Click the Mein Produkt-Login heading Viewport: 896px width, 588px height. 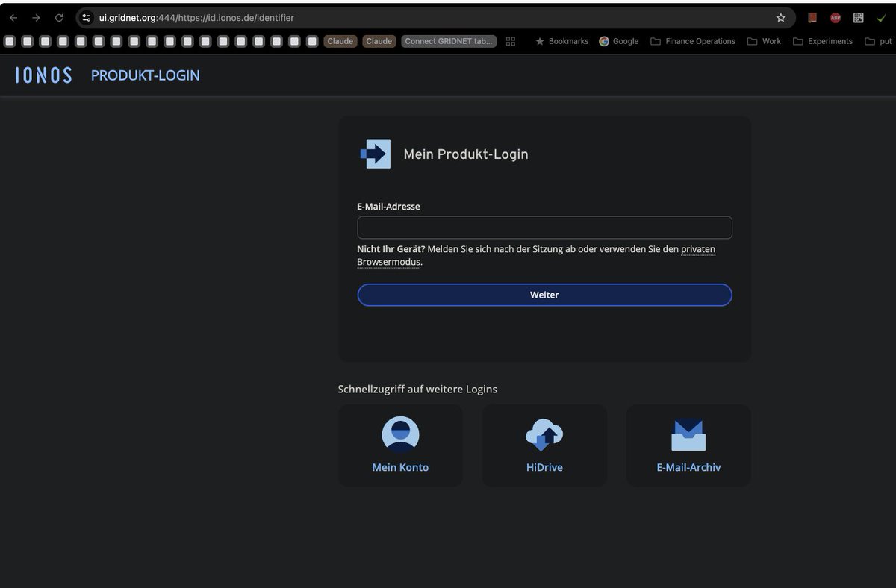coord(466,154)
